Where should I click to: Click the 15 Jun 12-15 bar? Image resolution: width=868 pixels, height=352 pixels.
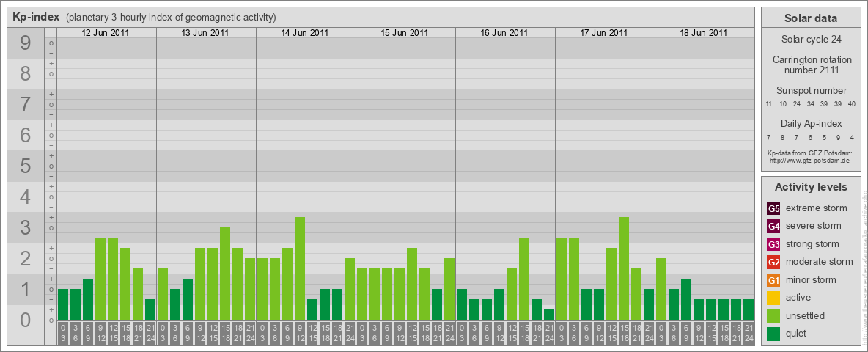pos(411,284)
